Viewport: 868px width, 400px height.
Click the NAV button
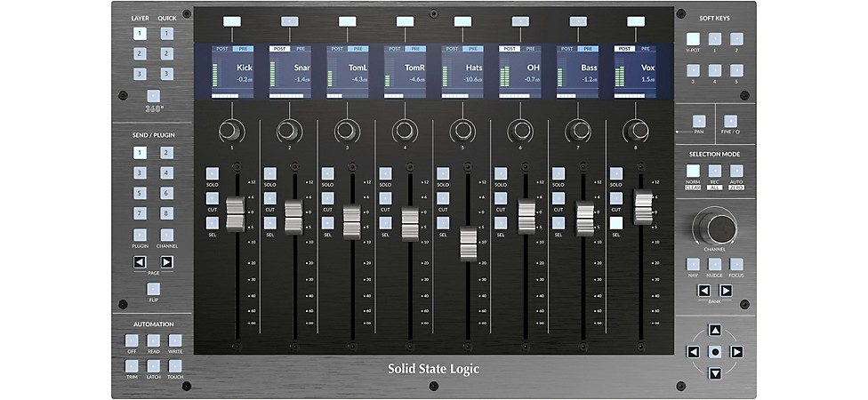coord(693,265)
